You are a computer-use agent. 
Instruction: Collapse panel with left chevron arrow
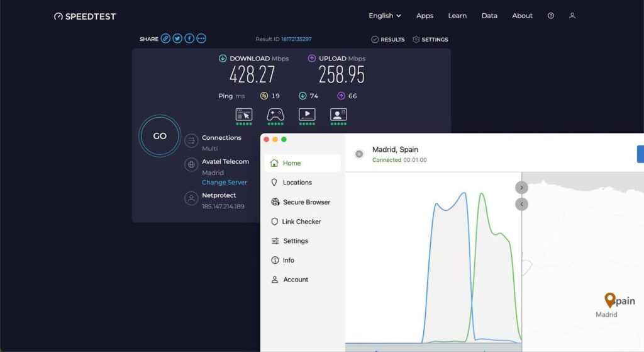(521, 204)
